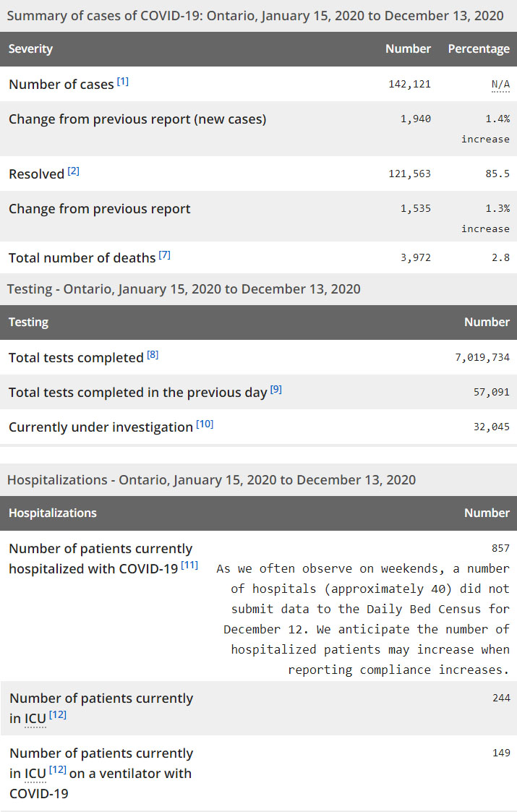
Task: Click the ICU abbreviation in the ventilator row
Action: pos(35,774)
